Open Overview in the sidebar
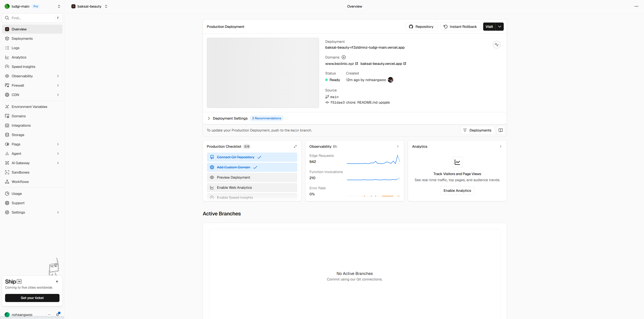 [32, 29]
